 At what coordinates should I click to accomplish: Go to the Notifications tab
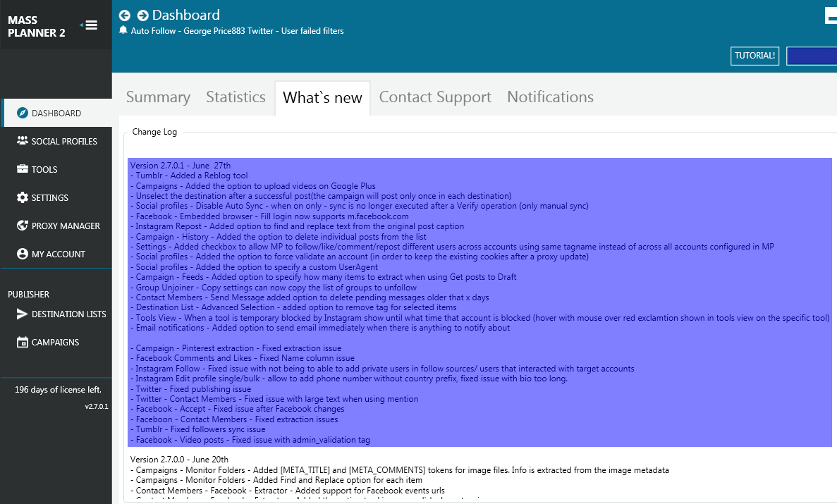tap(550, 97)
